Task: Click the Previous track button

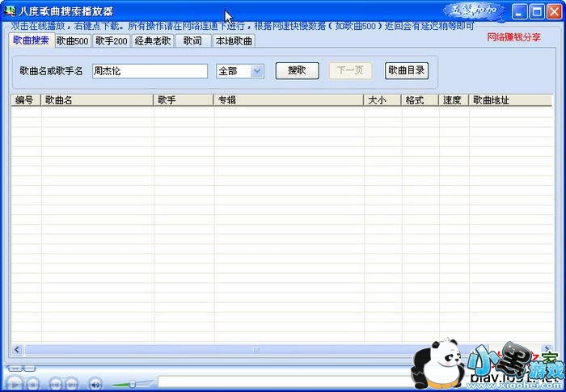Action: click(55, 386)
